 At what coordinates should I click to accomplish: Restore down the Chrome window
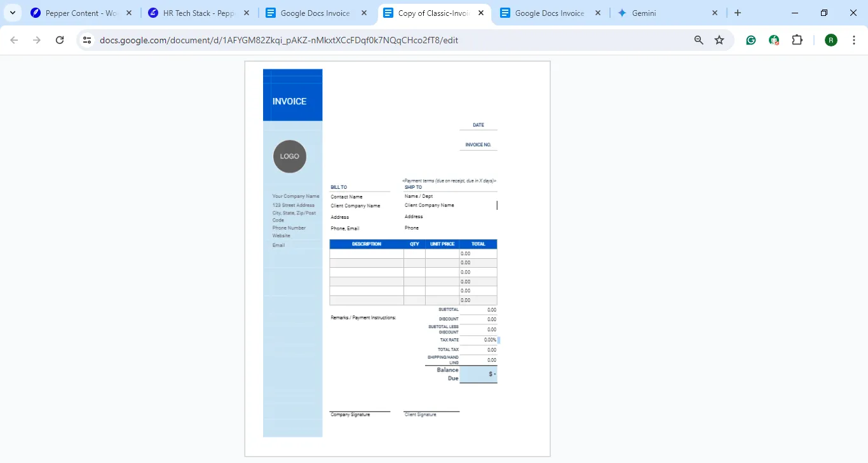[824, 13]
